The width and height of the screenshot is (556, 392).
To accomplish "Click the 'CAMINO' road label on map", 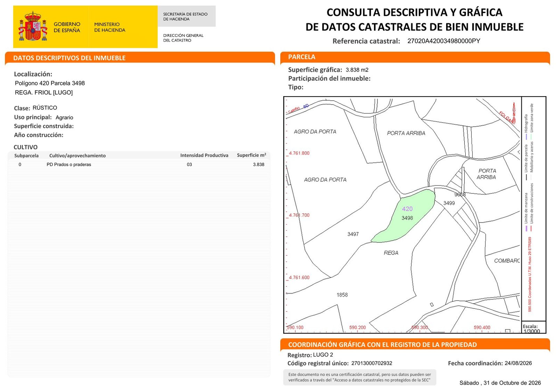I will pyautogui.click(x=294, y=110).
